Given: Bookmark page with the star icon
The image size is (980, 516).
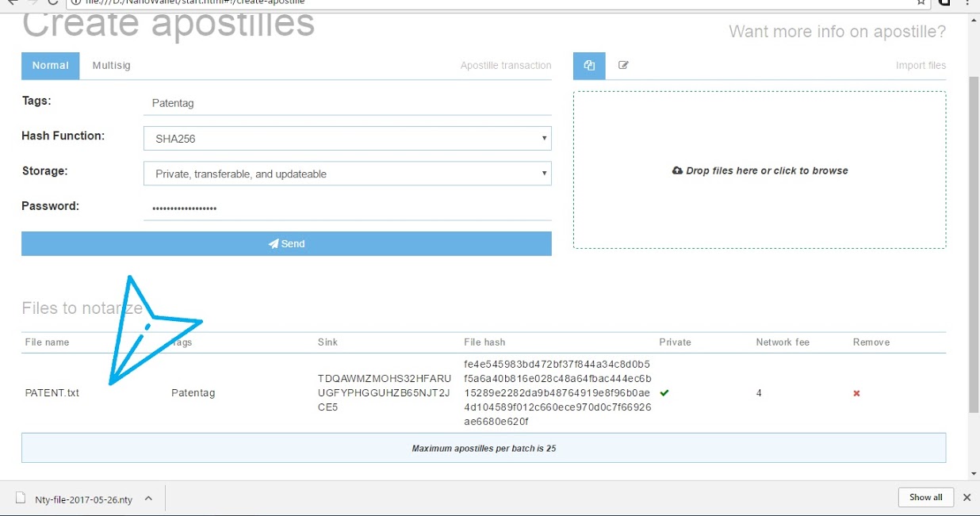Looking at the screenshot, I should point(921,2).
